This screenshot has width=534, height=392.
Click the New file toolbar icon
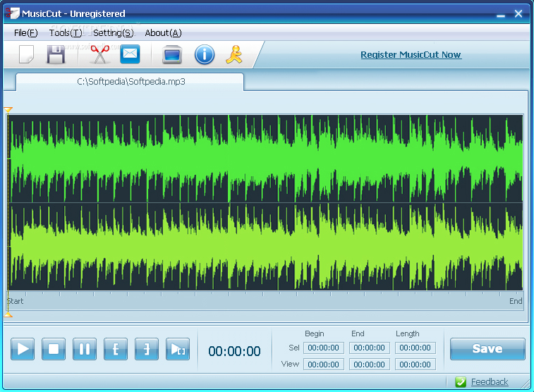tap(26, 54)
